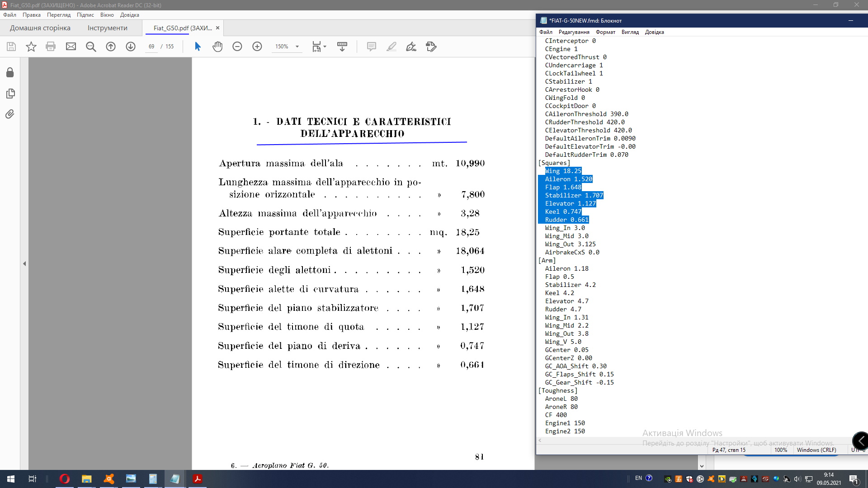This screenshot has height=488, width=868.
Task: Click the Windows Start button
Action: pyautogui.click(x=11, y=479)
